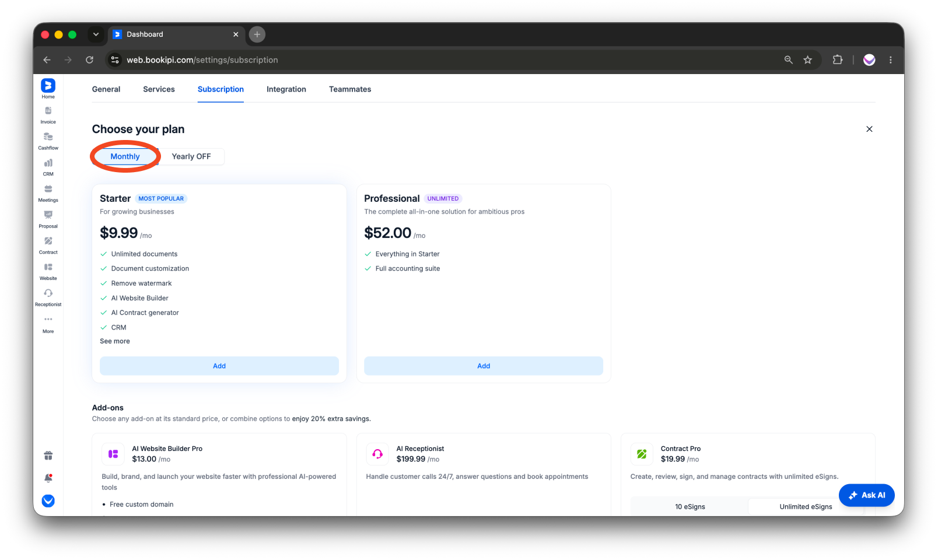The image size is (938, 560).
Task: Select Yearly billing option
Action: click(x=191, y=156)
